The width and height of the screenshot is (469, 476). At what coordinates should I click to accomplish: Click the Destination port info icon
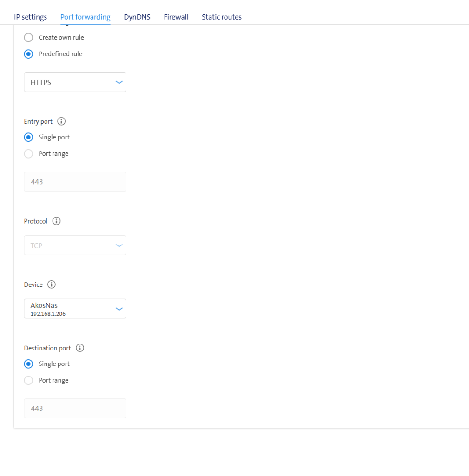tap(80, 348)
